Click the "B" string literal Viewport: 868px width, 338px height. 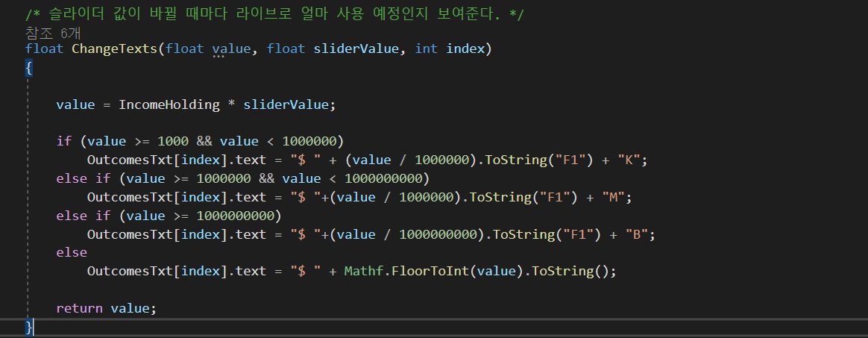(x=636, y=234)
